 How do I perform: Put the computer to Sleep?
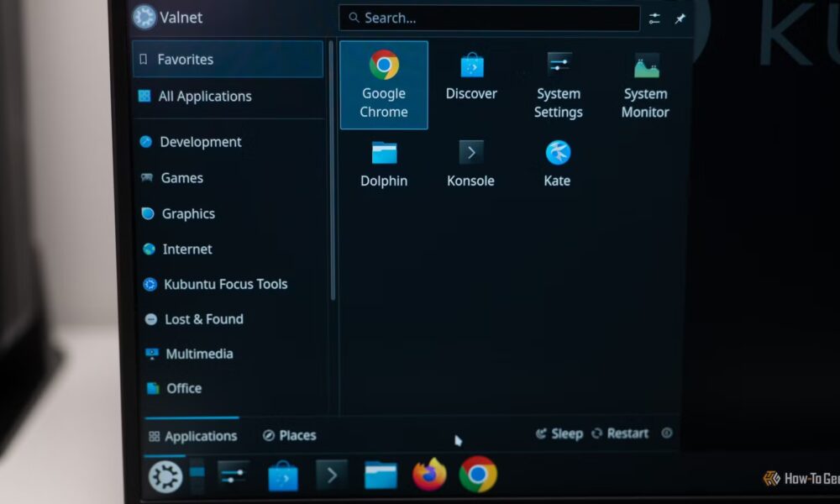pyautogui.click(x=559, y=433)
